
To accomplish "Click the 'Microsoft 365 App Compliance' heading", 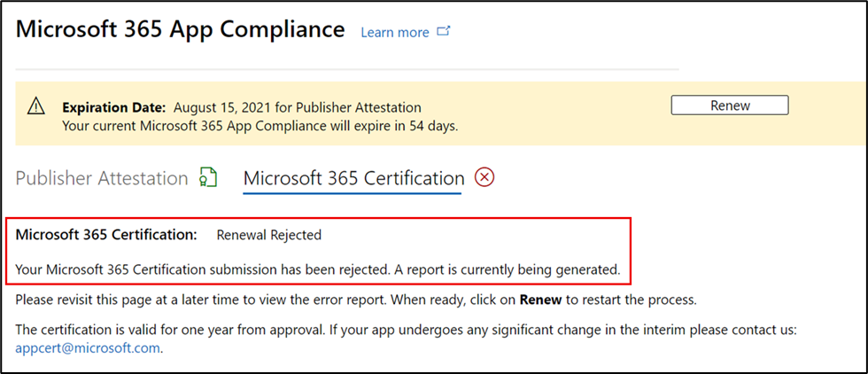I will [x=180, y=29].
